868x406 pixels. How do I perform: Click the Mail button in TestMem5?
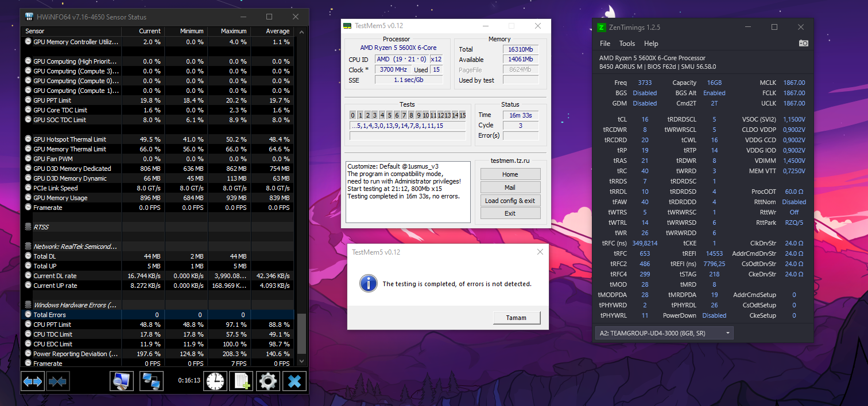tap(510, 188)
